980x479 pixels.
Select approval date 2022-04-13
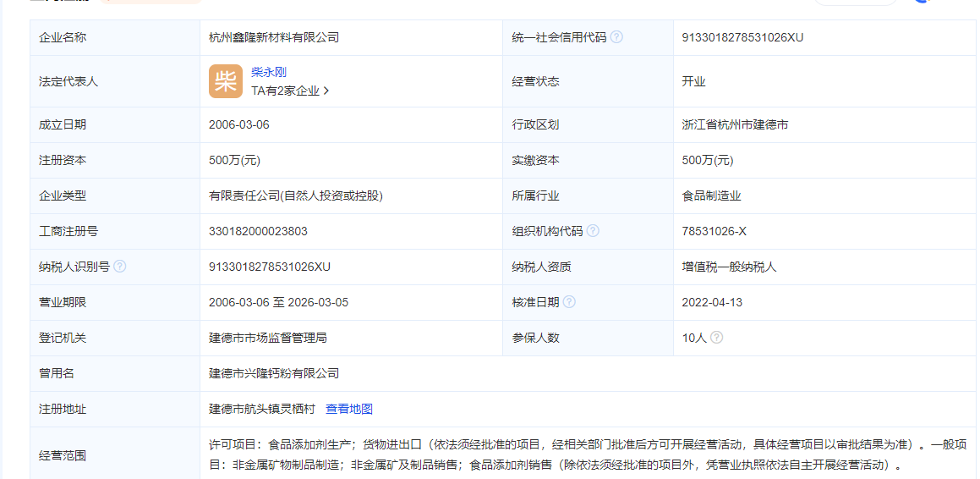click(x=712, y=303)
